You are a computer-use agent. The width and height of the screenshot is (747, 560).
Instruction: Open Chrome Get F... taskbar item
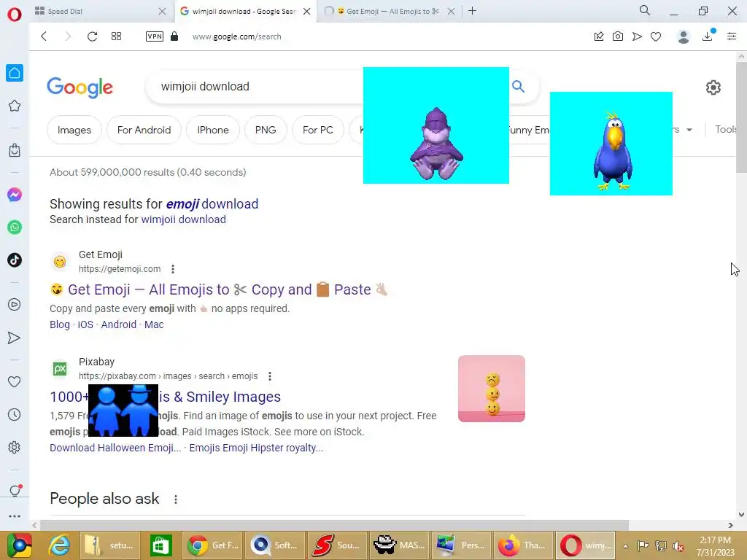click(212, 545)
